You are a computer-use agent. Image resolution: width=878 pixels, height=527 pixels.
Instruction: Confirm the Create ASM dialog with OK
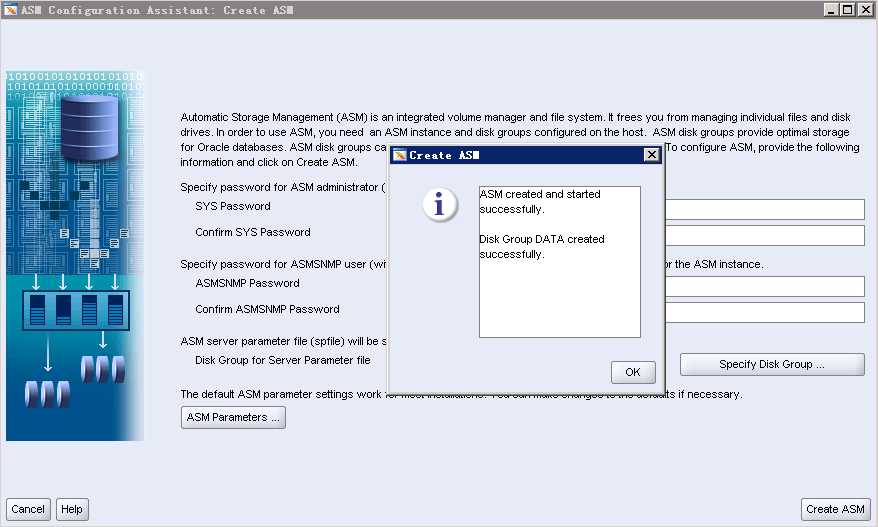click(633, 372)
